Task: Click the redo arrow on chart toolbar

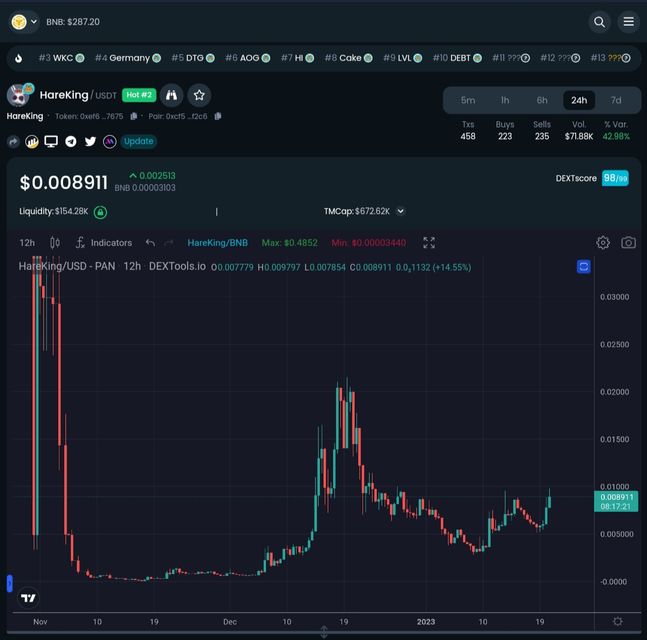Action: coord(168,243)
